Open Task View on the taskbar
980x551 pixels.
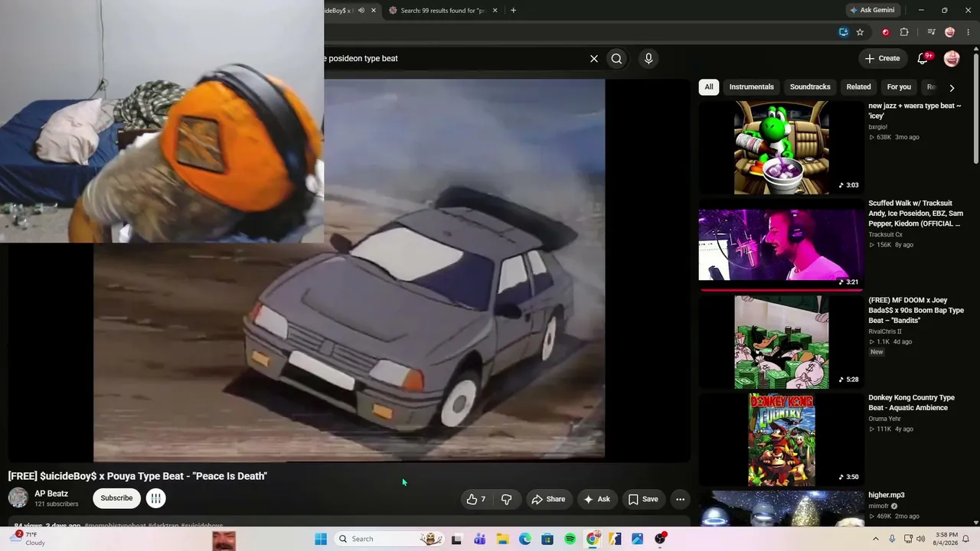[x=456, y=539]
